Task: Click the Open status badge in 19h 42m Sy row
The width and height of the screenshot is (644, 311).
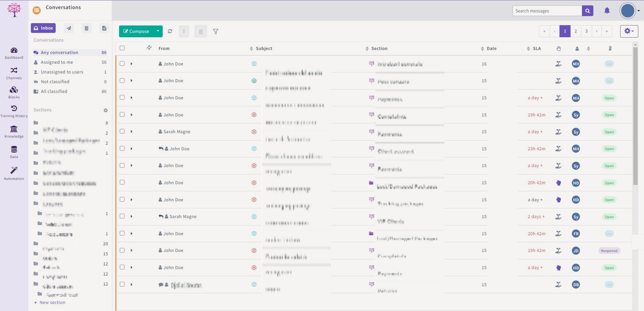Action: [609, 115]
